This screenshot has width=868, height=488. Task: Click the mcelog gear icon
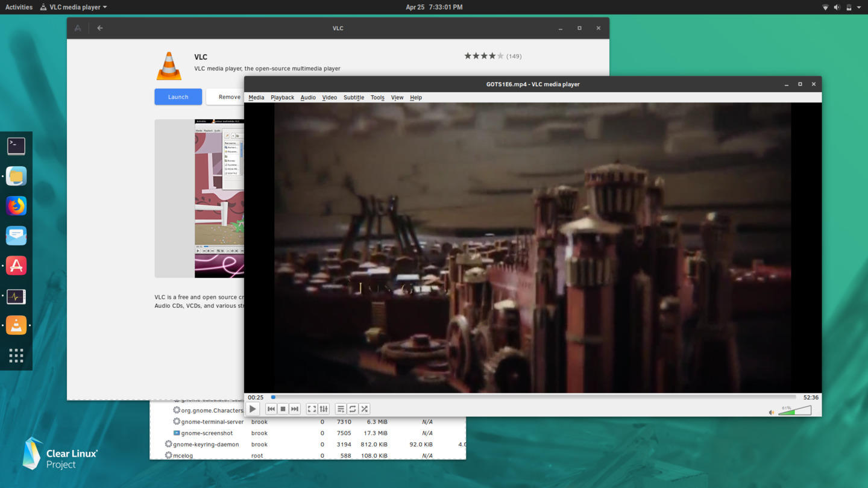click(168, 455)
